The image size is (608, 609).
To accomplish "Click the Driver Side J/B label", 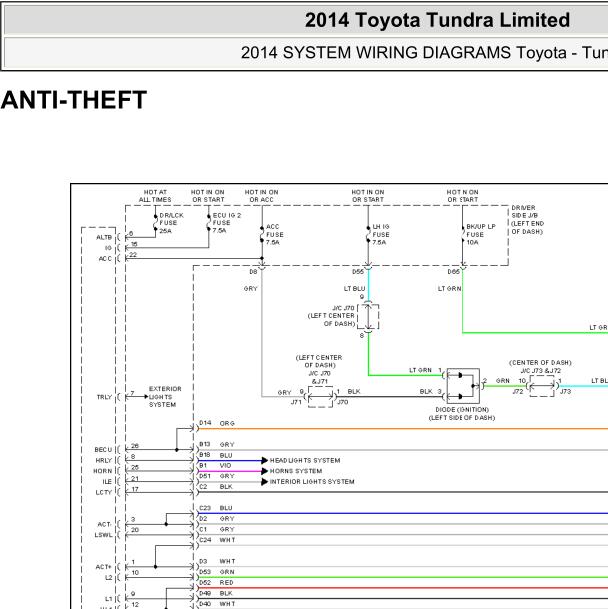I will [x=527, y=219].
